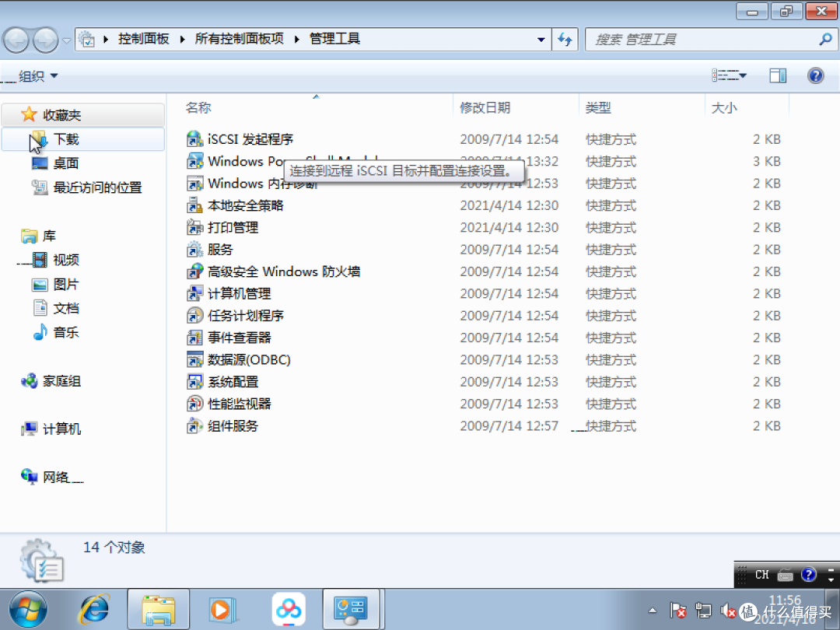
Task: Click the network tray icon
Action: [703, 611]
